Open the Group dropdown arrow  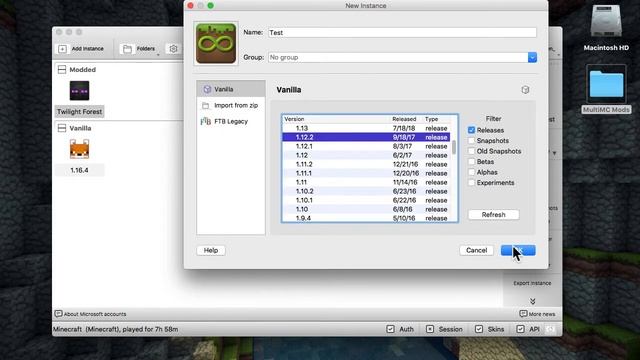click(x=532, y=58)
